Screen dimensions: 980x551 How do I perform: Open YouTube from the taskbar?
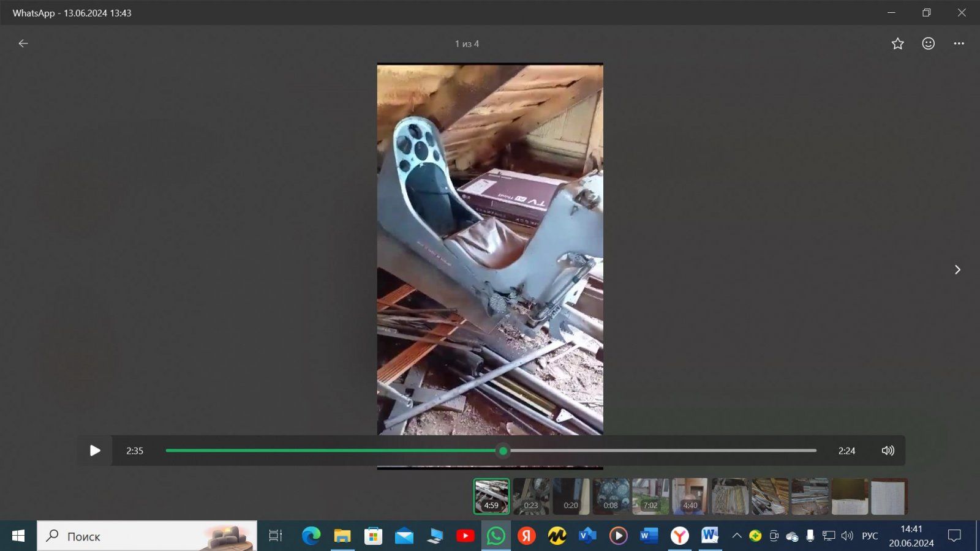pos(465,536)
